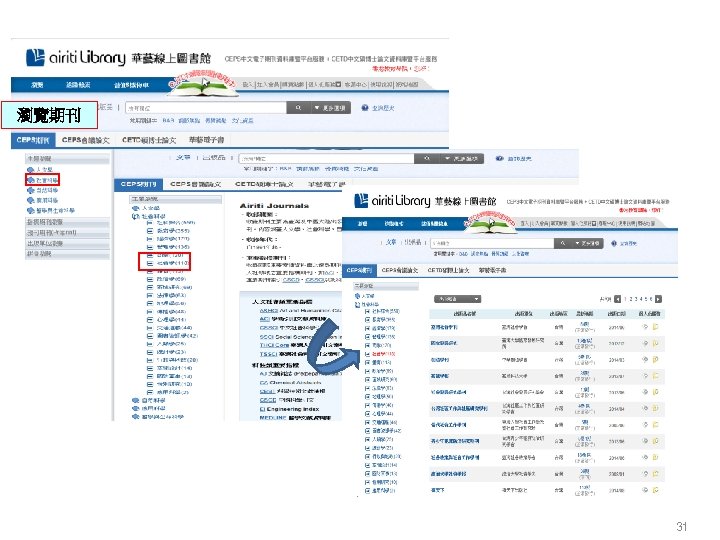Click 文章 search scope in middle window

183,158
